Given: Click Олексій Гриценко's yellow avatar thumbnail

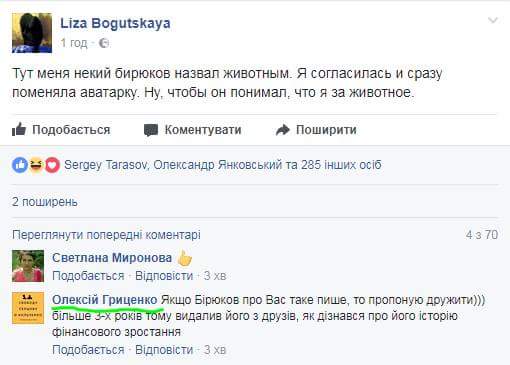Looking at the screenshot, I should click(28, 308).
